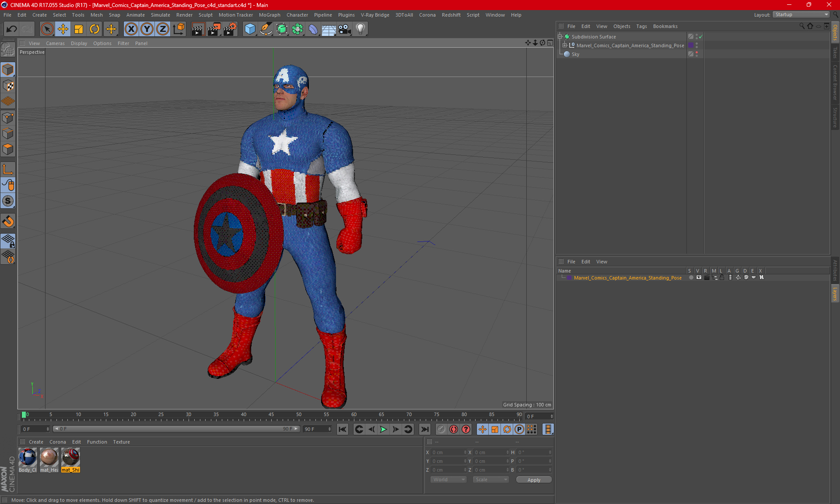Go to end of animation

click(x=424, y=429)
